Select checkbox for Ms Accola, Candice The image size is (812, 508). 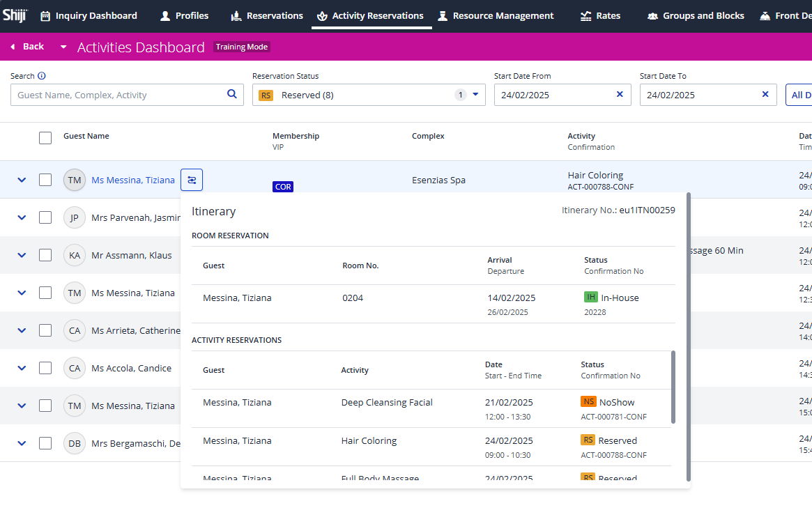coord(45,368)
